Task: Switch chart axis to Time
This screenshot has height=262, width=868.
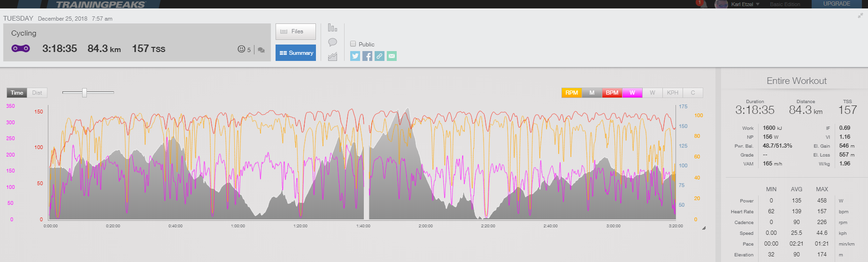Action: (17, 93)
